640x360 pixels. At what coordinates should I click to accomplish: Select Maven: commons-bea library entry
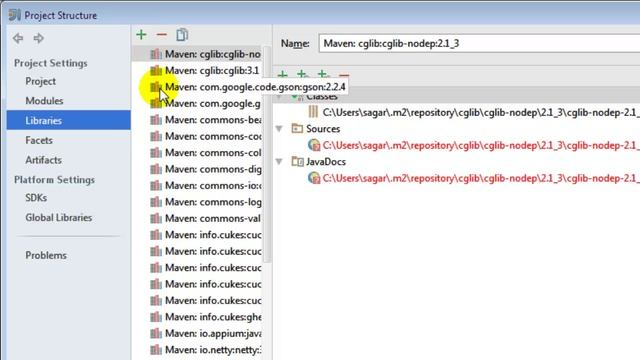pos(197,120)
